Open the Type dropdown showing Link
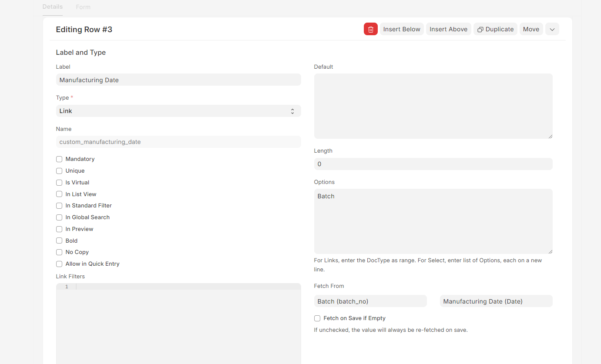The image size is (601, 364). 178,111
